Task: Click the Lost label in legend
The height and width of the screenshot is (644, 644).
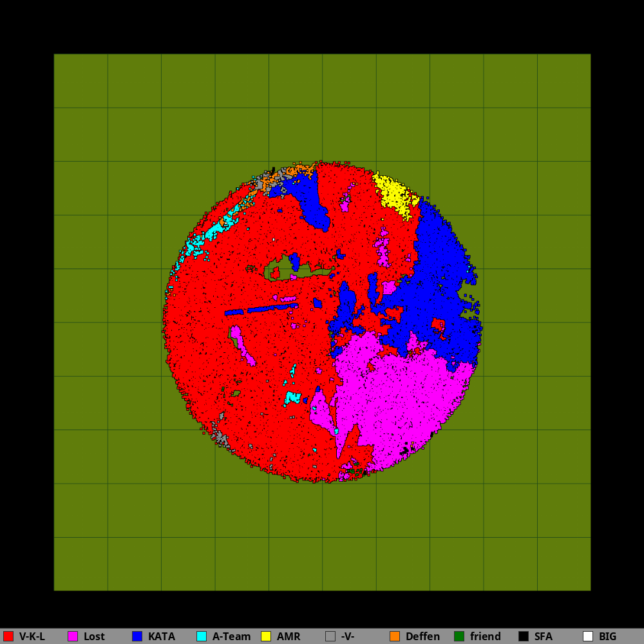Action: point(94,636)
